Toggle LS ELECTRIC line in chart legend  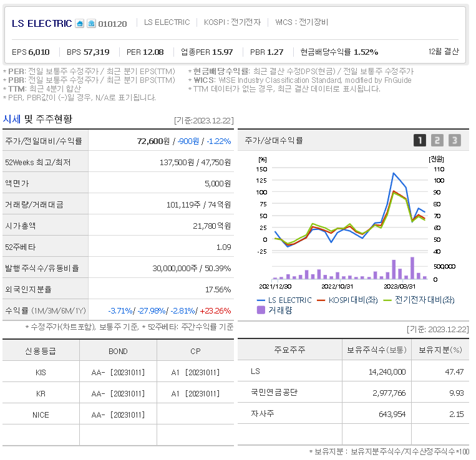tap(284, 300)
